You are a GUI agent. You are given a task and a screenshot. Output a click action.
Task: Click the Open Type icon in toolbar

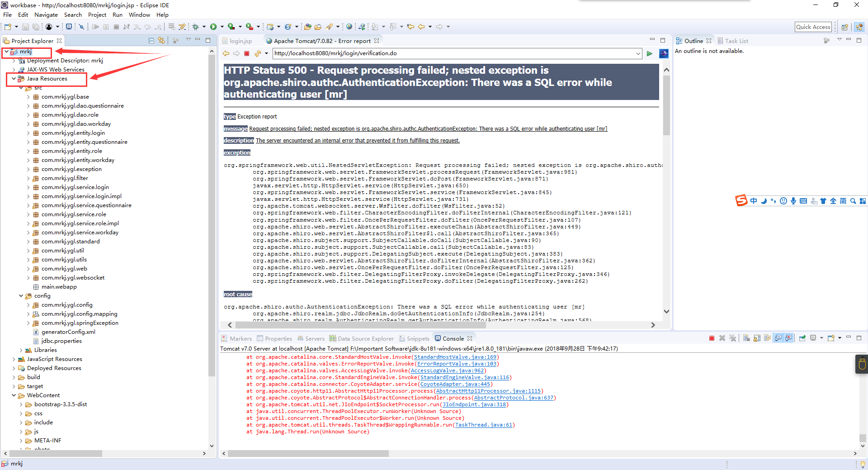click(x=308, y=27)
